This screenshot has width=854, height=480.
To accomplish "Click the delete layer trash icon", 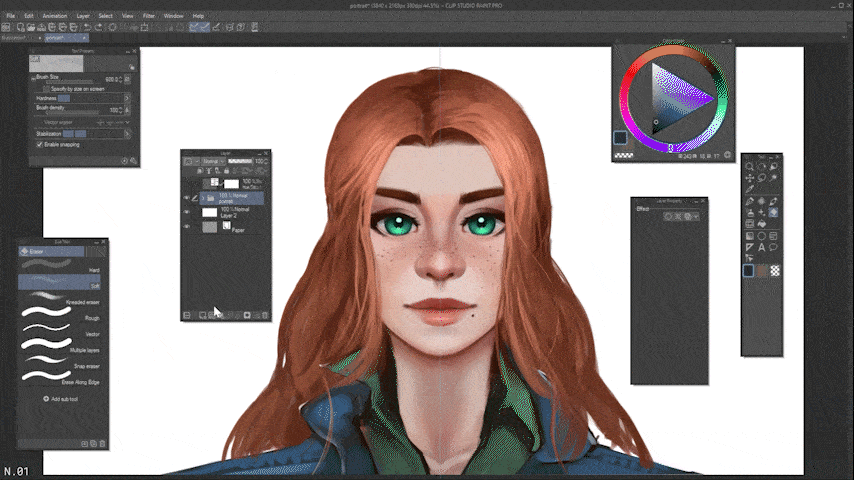I will (265, 315).
